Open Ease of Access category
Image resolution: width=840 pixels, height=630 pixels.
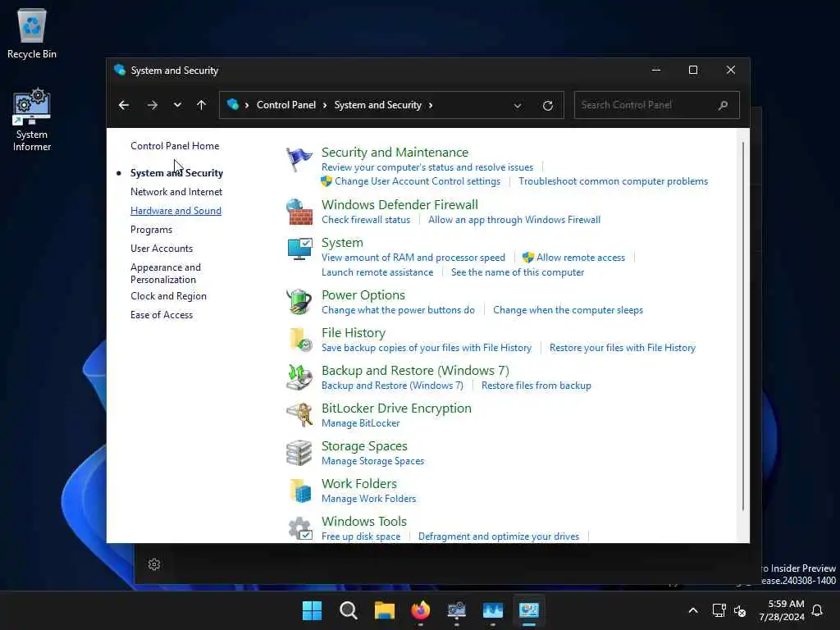point(162,314)
